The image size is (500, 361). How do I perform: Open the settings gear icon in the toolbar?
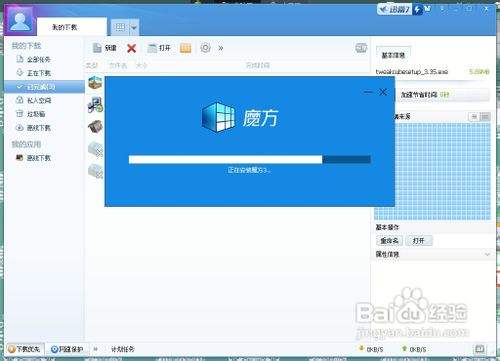(x=205, y=48)
